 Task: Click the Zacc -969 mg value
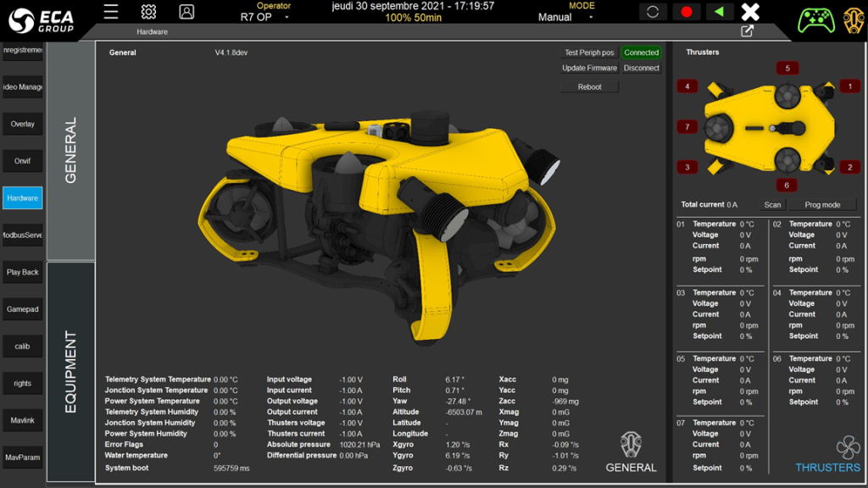pyautogui.click(x=565, y=401)
